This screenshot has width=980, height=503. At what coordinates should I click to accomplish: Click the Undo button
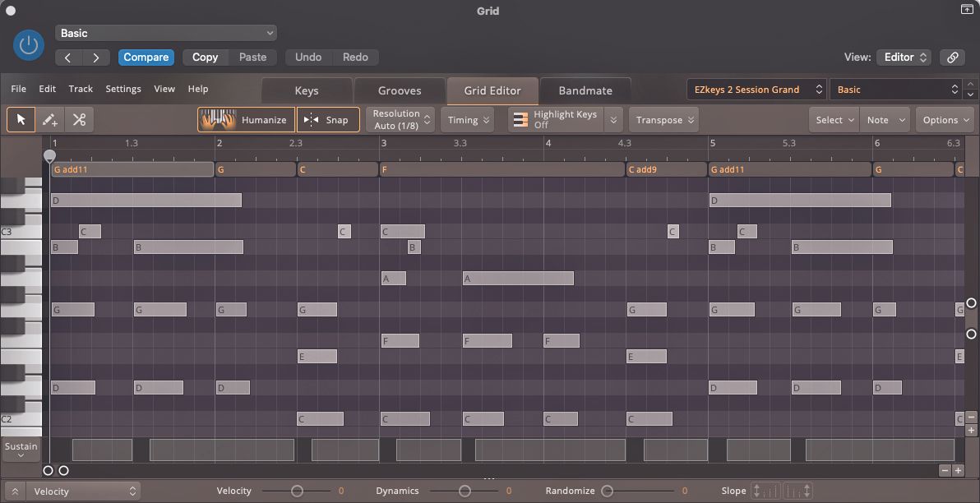pos(308,58)
